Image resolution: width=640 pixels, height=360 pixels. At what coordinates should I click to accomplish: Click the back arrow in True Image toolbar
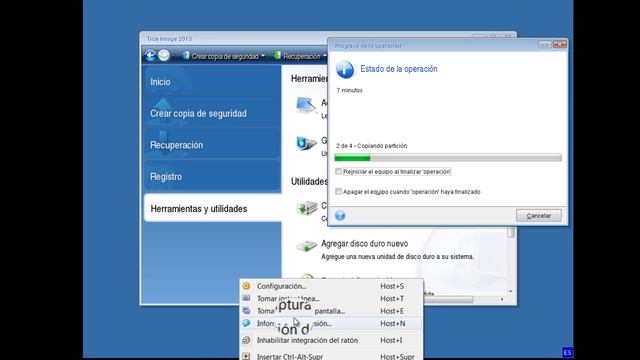(150, 56)
